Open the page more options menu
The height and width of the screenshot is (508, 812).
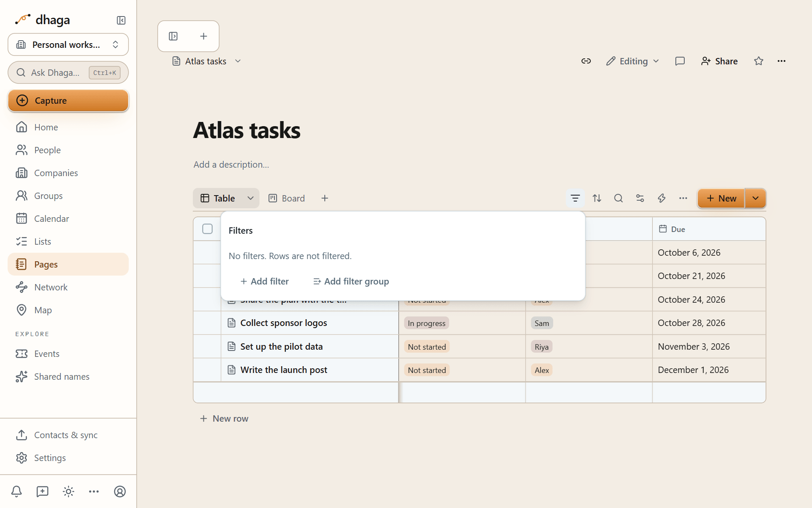(x=781, y=61)
